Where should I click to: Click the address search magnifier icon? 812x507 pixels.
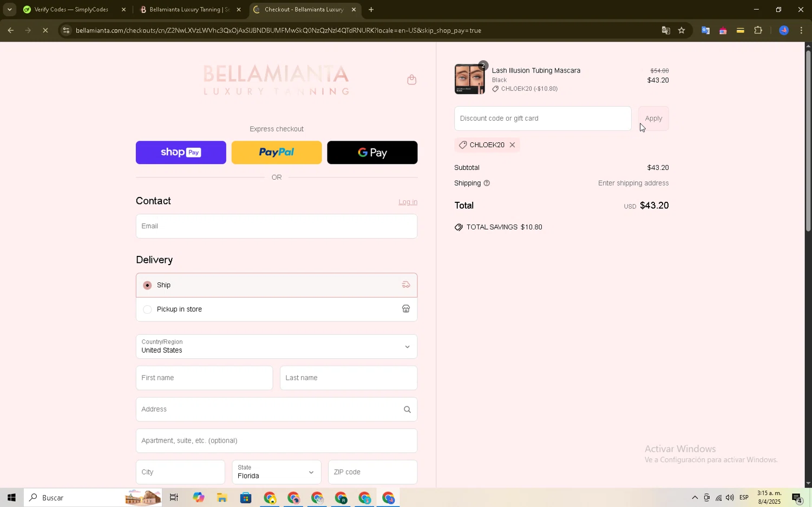click(x=407, y=410)
